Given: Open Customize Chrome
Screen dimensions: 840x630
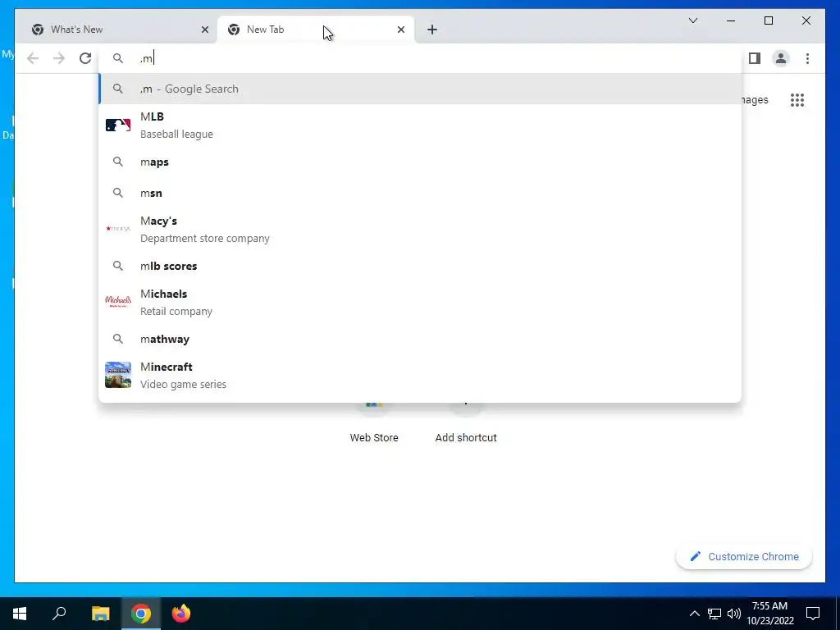Looking at the screenshot, I should [x=744, y=557].
